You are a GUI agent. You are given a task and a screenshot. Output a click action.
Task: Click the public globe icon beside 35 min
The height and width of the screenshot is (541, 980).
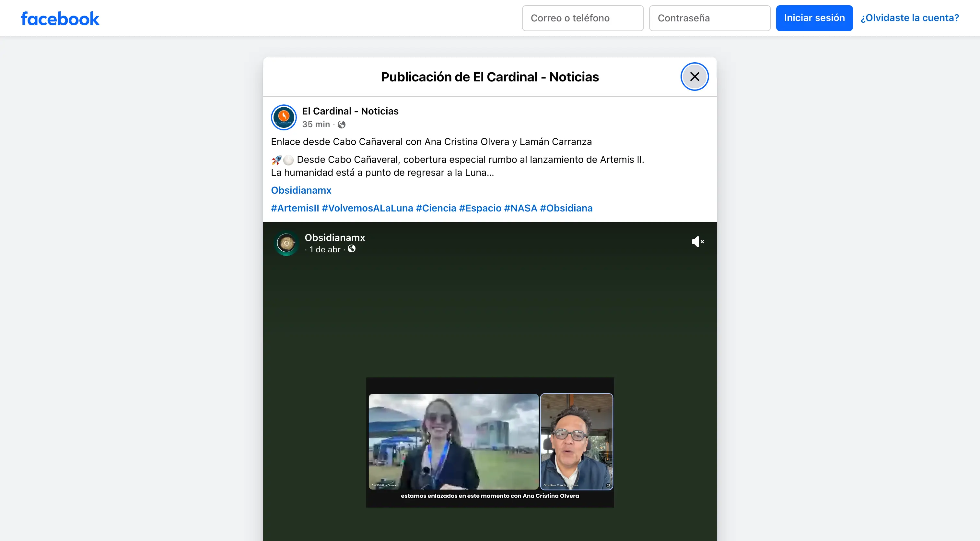pos(342,125)
